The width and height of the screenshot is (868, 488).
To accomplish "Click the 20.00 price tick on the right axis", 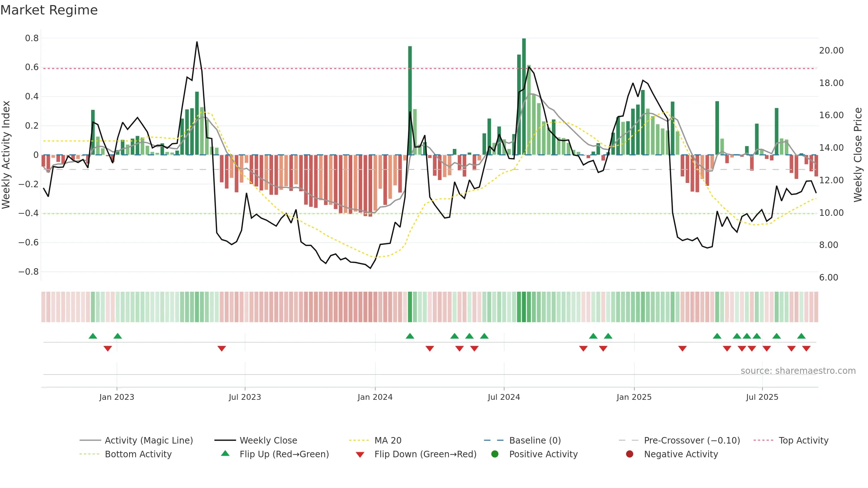I will coord(831,51).
